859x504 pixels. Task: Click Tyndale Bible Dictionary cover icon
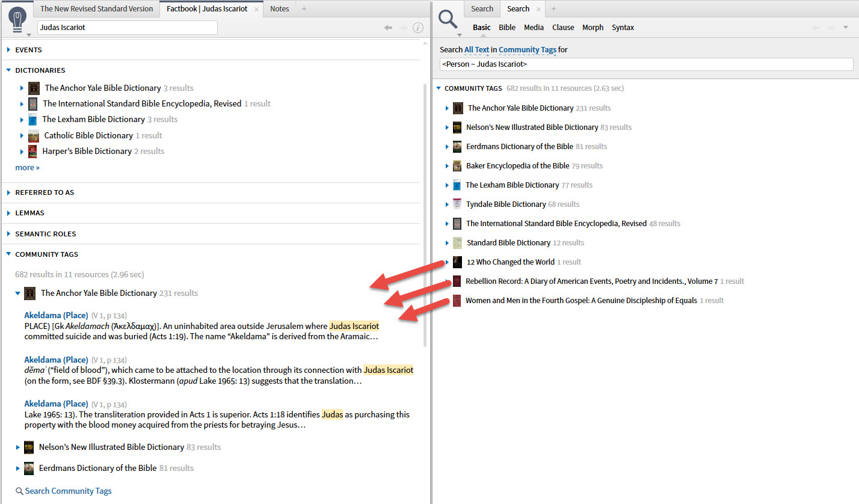tap(457, 204)
